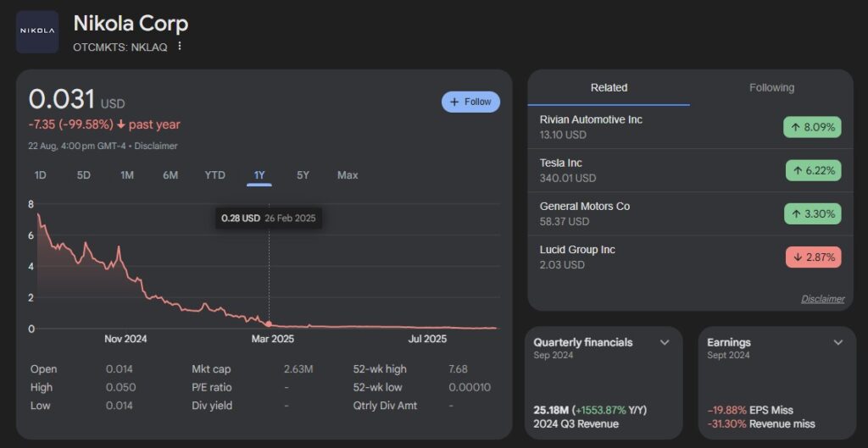Show the 5Y chart range

[x=303, y=175]
